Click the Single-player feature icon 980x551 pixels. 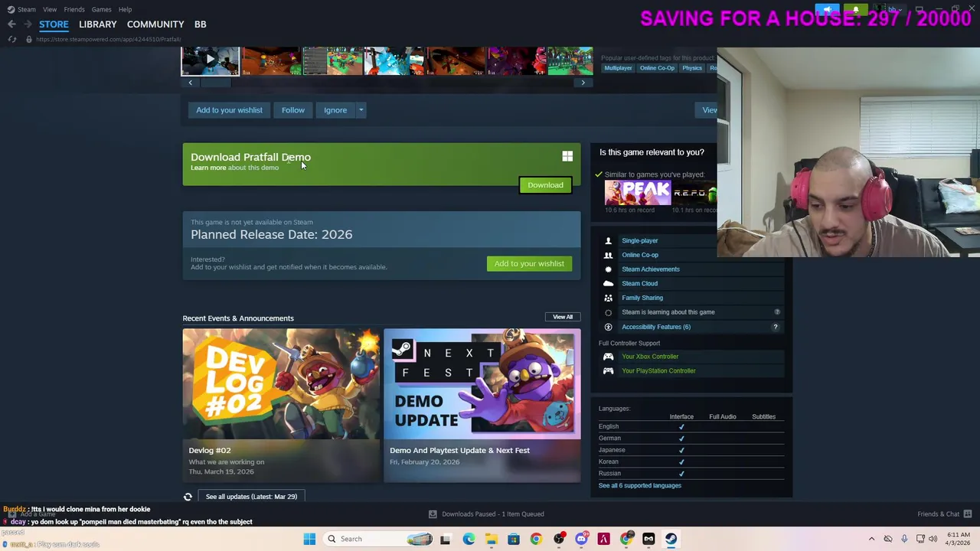(608, 241)
